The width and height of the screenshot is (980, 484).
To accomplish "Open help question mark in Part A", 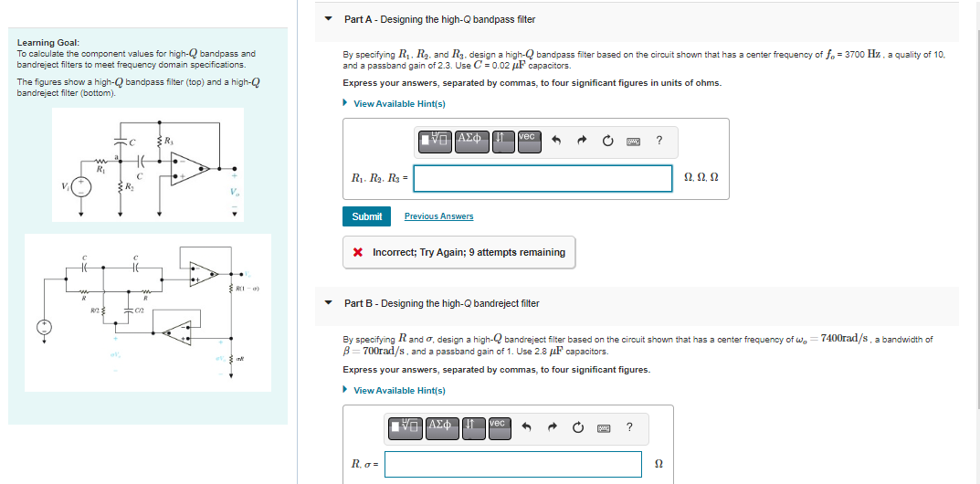I will 659,141.
